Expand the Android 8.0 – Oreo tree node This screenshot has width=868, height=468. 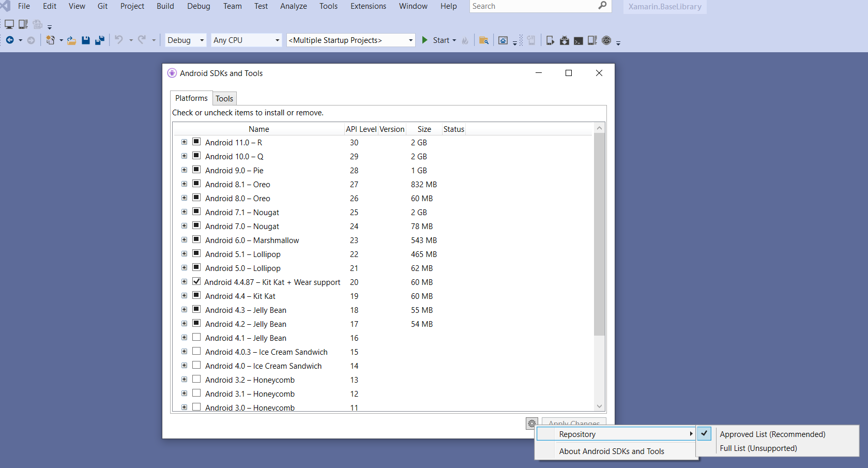pos(184,198)
